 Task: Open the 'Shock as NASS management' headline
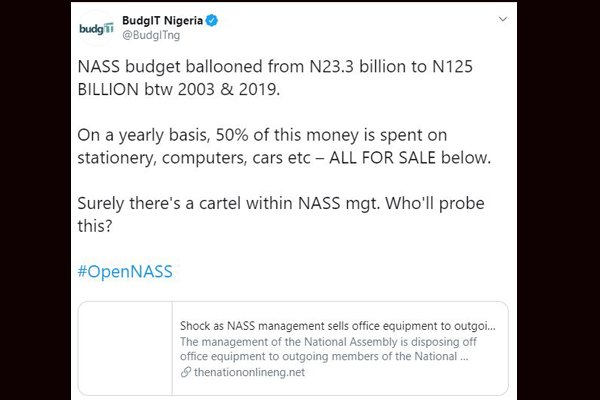pyautogui.click(x=338, y=326)
